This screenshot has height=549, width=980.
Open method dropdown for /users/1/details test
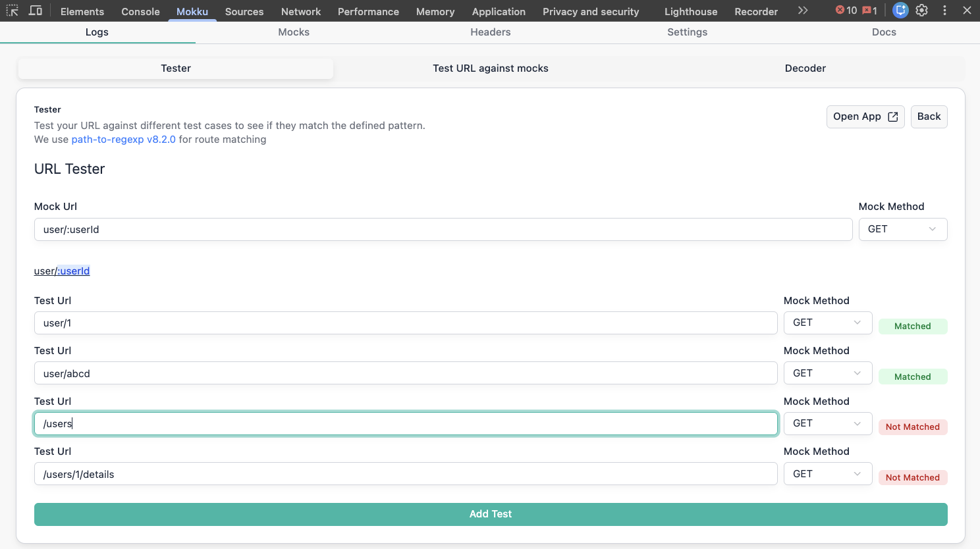click(x=827, y=474)
